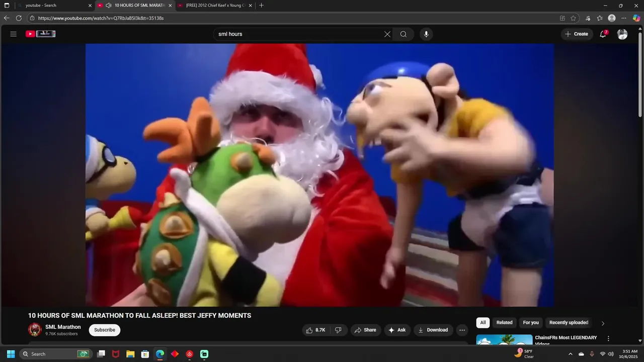Close the 'youtube - Search' tab
Viewport: 644px width, 362px height.
pyautogui.click(x=90, y=6)
